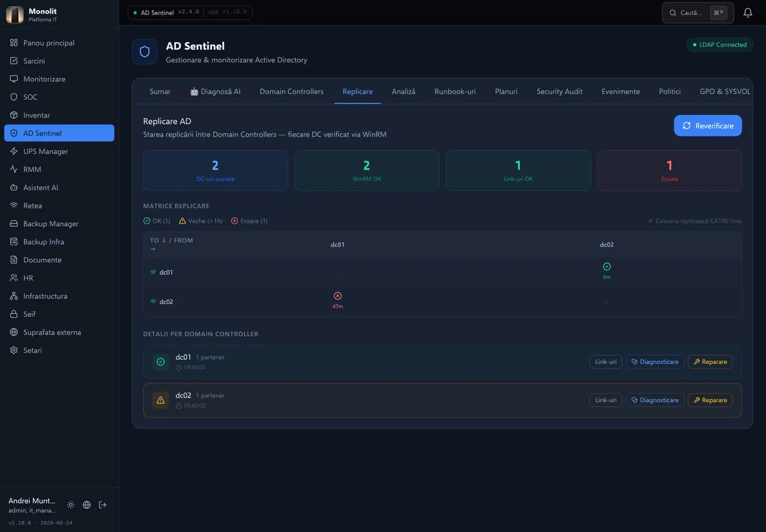
Task: Open Backup Infra
Action: click(x=59, y=242)
